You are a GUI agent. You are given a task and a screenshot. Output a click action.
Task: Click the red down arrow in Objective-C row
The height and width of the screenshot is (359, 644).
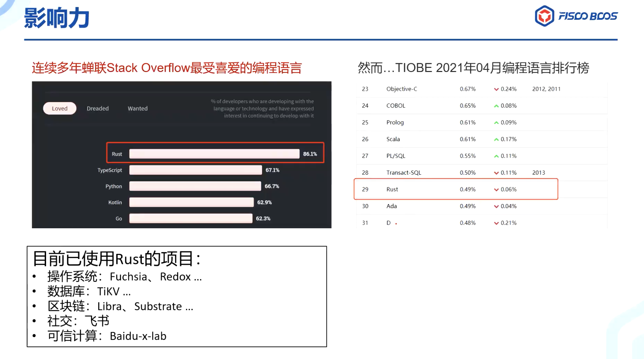coord(496,89)
